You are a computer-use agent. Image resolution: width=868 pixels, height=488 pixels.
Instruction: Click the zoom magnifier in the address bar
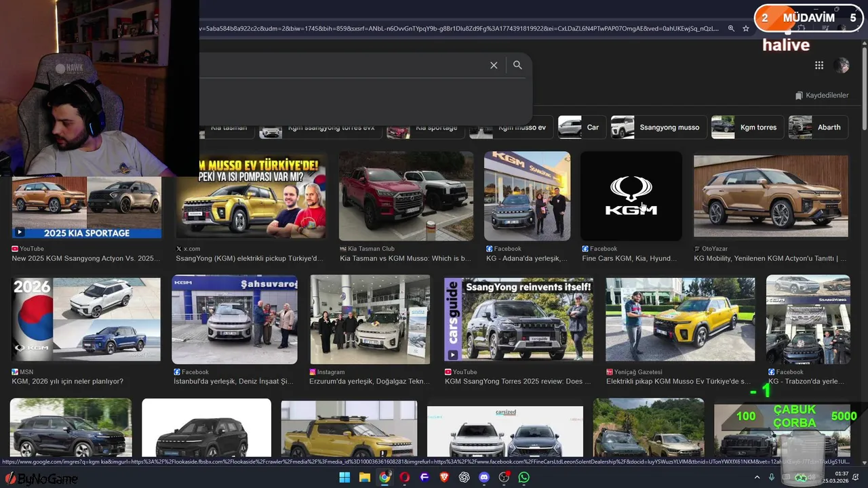pos(731,28)
